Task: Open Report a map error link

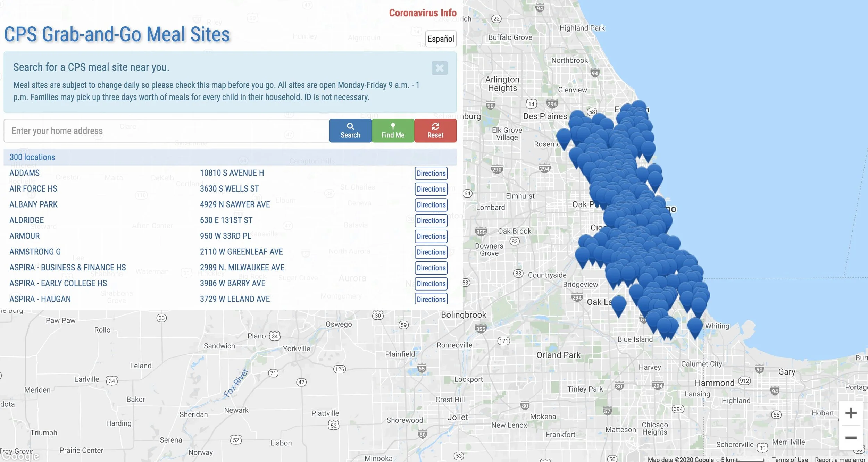Action: [840, 459]
